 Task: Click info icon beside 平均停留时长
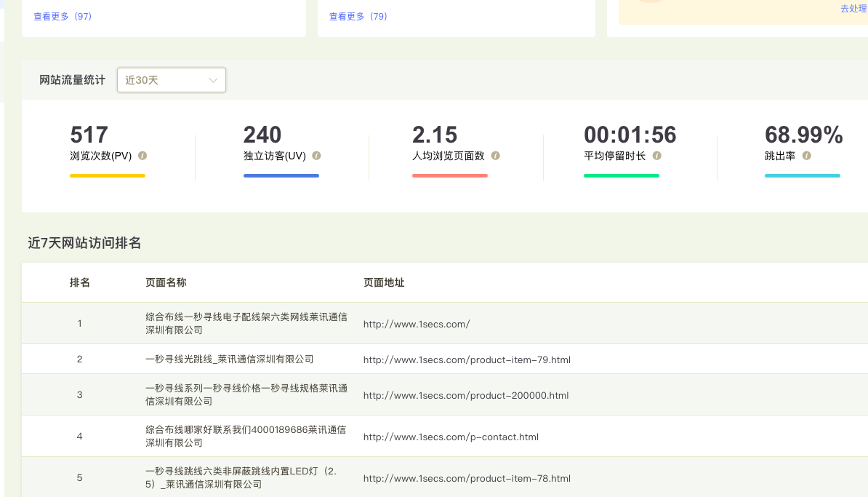pos(656,156)
